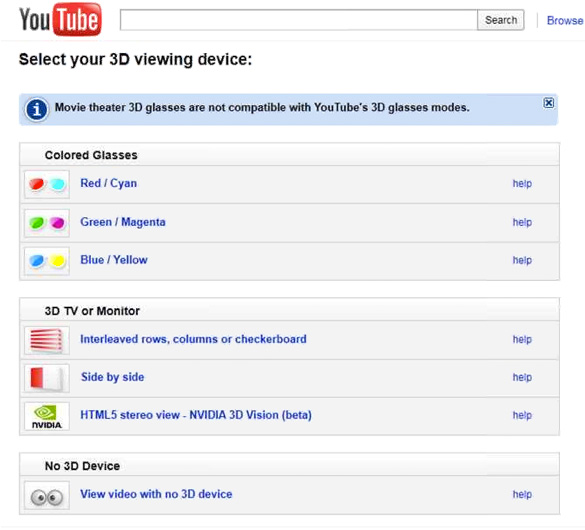Choose Interleaved rows, columns or checkerboard
This screenshot has height=530, width=585.
193,339
